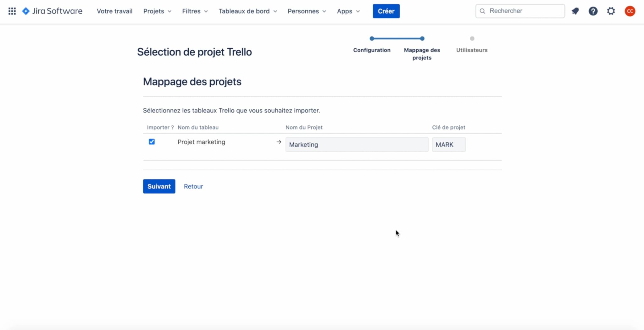
Task: Open the settings gear icon
Action: (x=611, y=11)
